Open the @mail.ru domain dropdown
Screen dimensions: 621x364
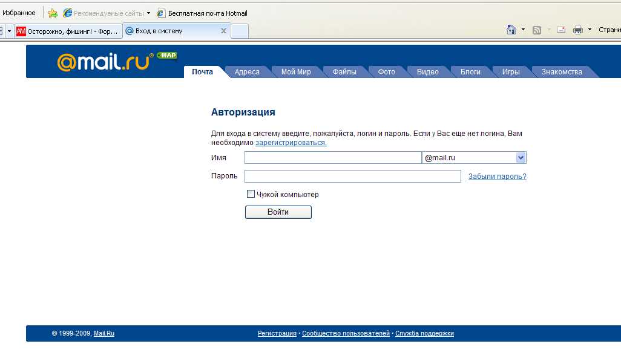521,158
